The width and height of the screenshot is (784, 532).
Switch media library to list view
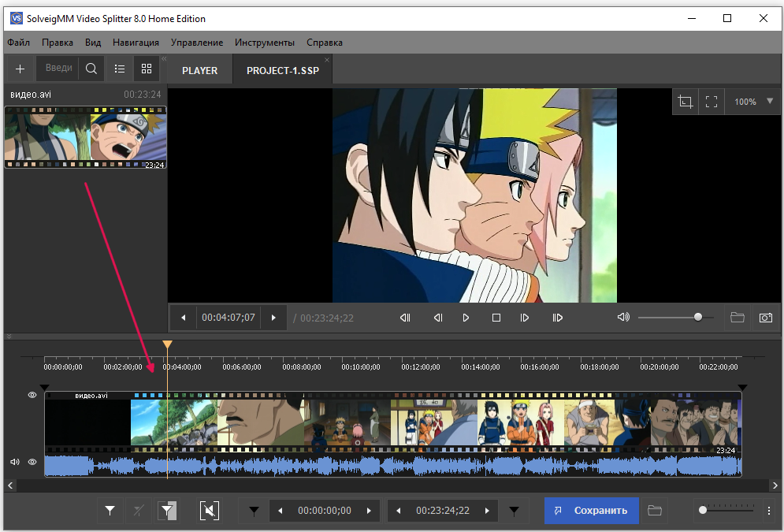point(120,69)
